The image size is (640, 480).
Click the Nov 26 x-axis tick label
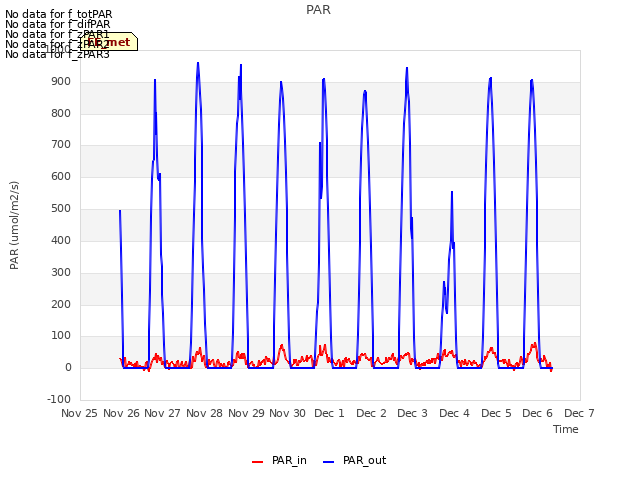click(x=122, y=413)
